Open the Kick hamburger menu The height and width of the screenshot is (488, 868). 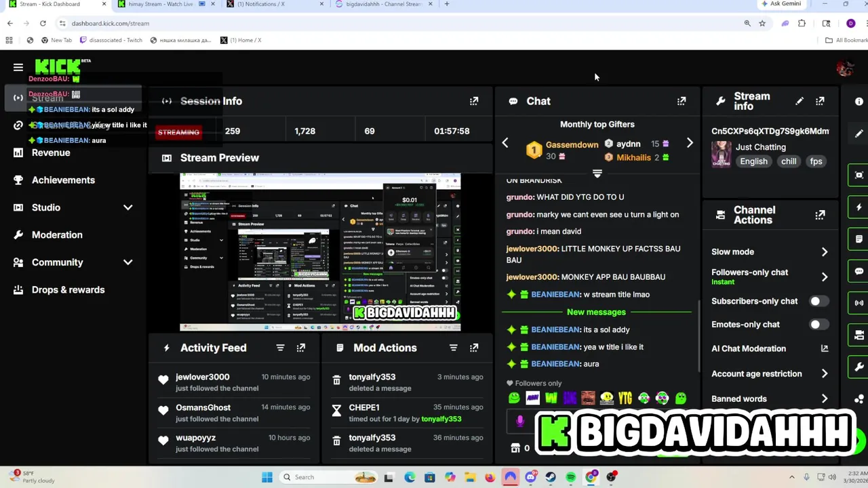tap(18, 67)
